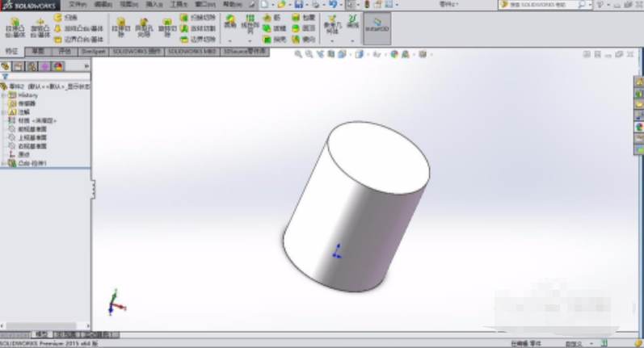Open the 文件 (File) menu

[78, 5]
